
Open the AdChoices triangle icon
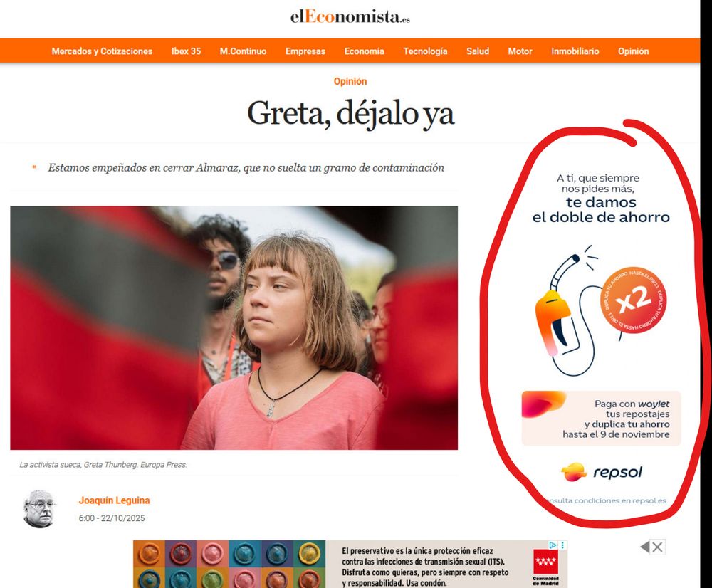tap(553, 545)
